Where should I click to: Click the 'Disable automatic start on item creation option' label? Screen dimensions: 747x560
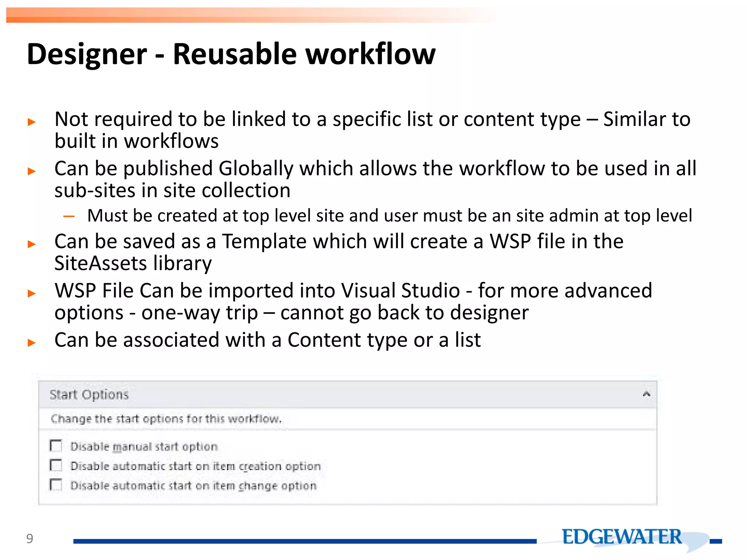point(196,466)
